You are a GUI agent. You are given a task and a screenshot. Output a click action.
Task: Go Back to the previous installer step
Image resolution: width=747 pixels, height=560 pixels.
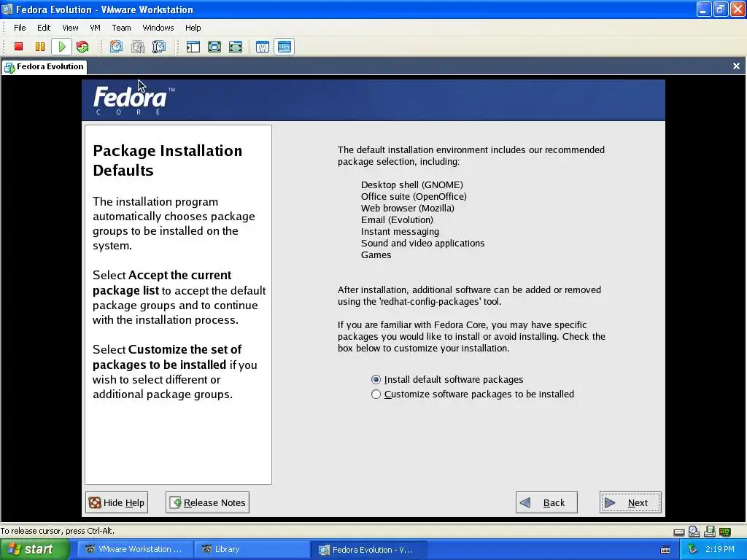(x=546, y=502)
